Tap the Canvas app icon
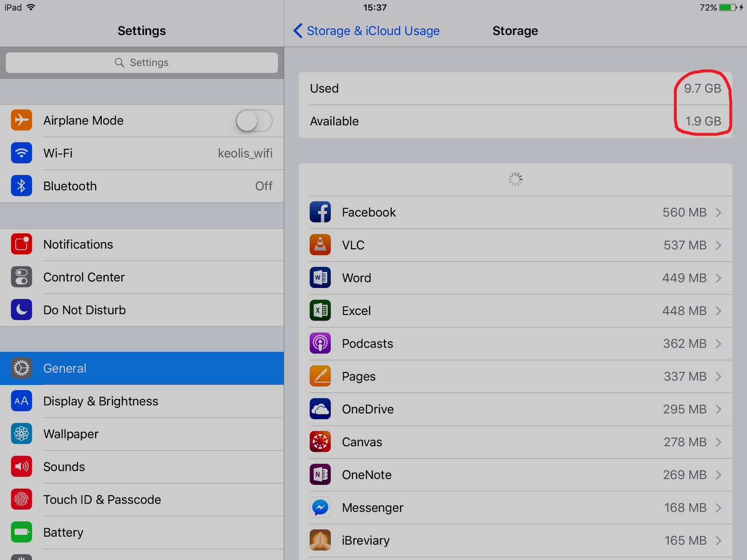747x560 pixels. click(320, 442)
